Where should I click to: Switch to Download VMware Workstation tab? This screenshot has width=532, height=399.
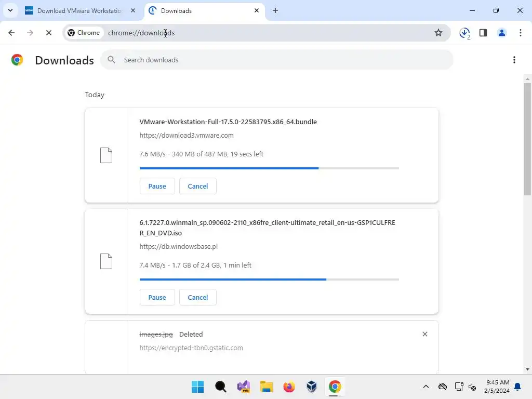click(x=79, y=11)
